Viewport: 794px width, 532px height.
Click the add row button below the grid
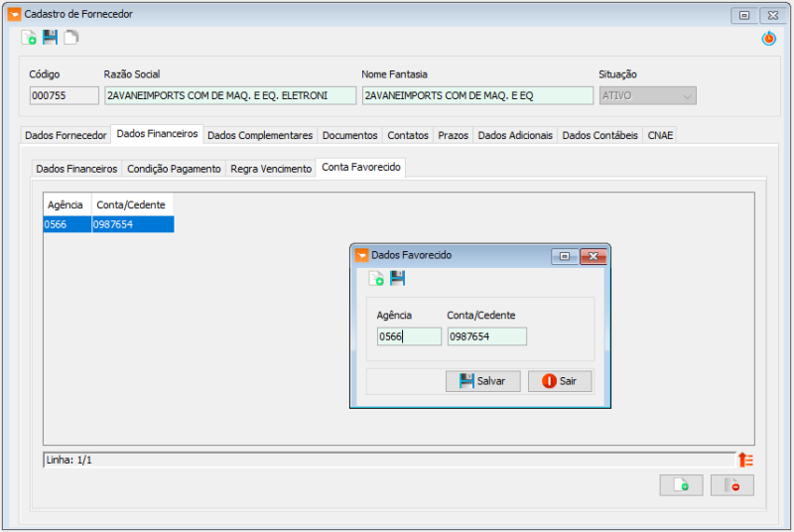681,485
